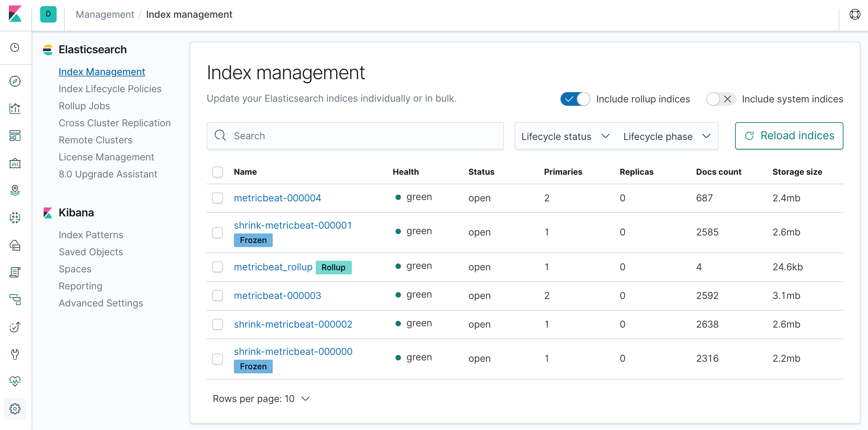The width and height of the screenshot is (868, 430).
Task: Open the help menu icon in the top right
Action: coord(855,14)
